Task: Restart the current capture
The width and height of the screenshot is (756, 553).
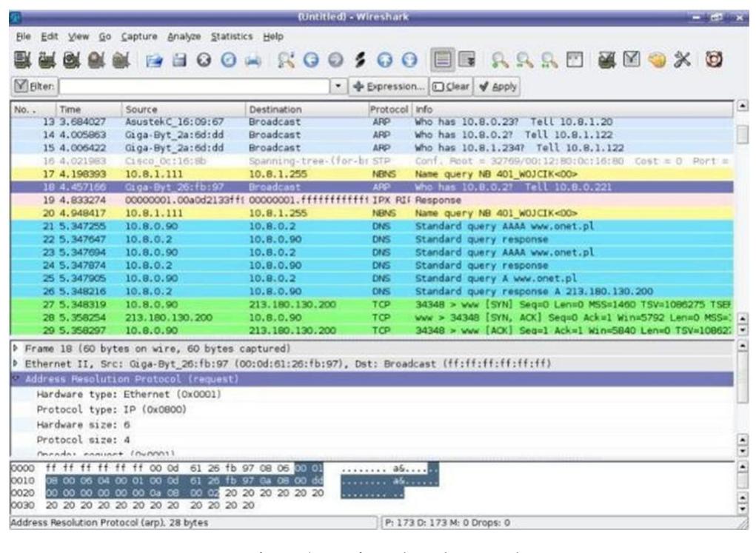Action: coord(121,60)
